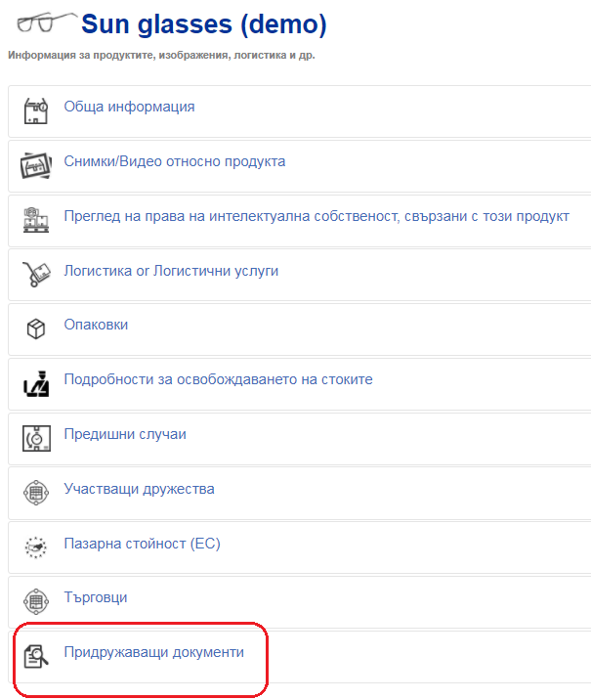This screenshot has width=591, height=700.
Task: Click the hand truck logistics icon
Action: 36,274
